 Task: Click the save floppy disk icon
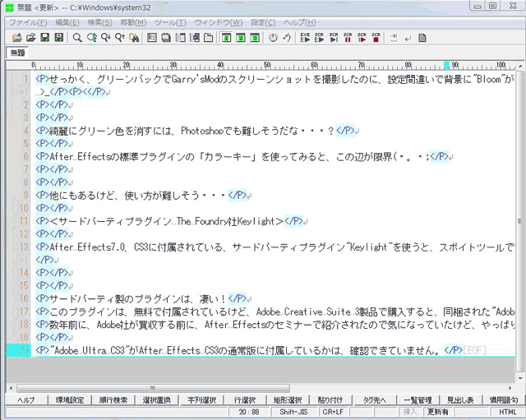click(45, 38)
